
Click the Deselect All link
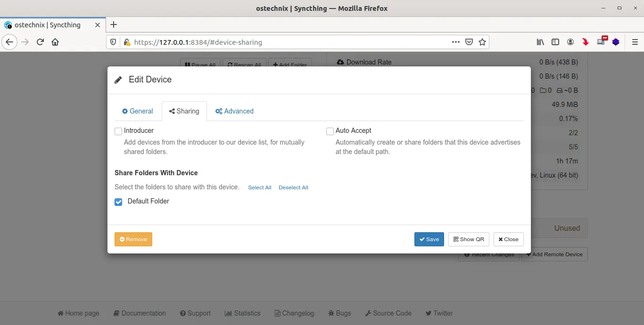pos(293,187)
